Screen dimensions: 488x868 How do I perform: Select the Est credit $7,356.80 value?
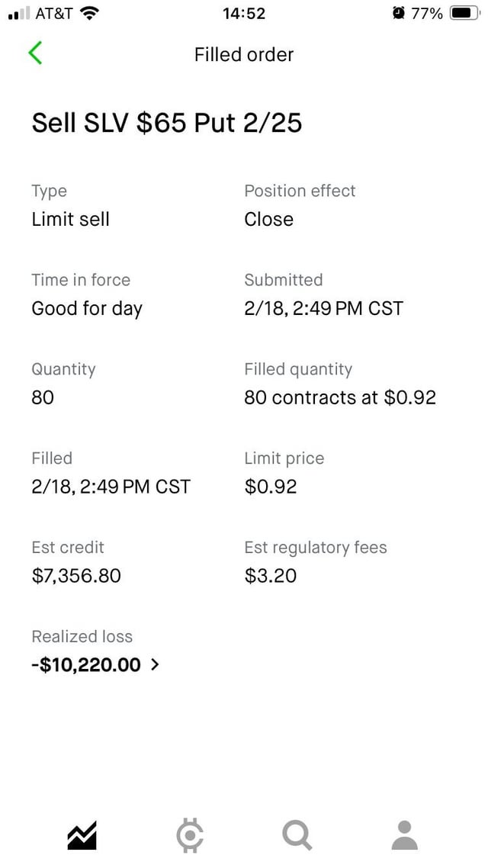pos(76,575)
